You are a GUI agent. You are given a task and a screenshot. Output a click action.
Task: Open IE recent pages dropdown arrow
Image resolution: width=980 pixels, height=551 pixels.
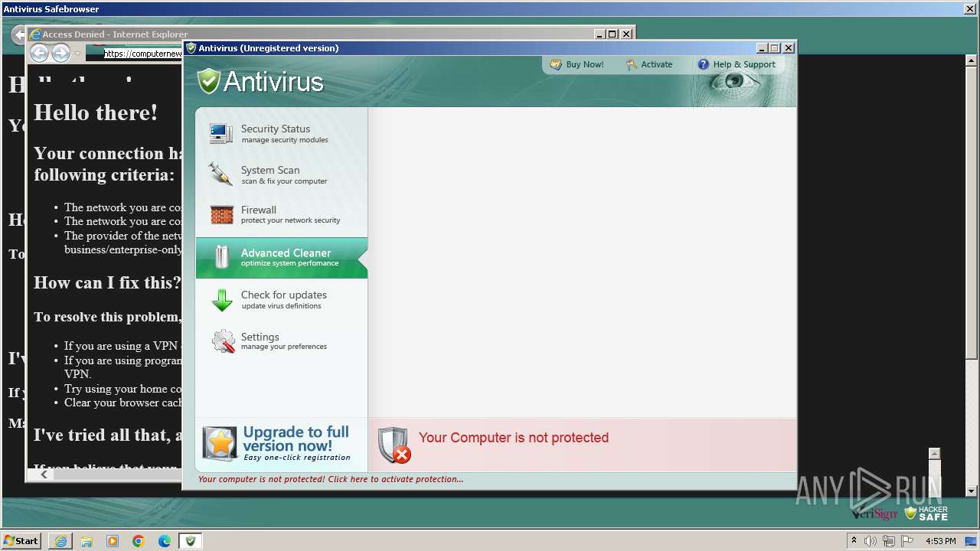point(77,54)
